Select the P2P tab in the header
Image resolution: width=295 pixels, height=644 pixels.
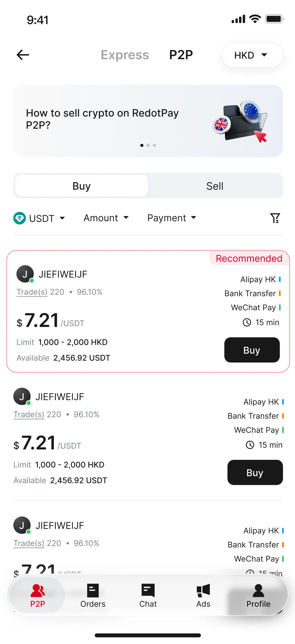(181, 55)
